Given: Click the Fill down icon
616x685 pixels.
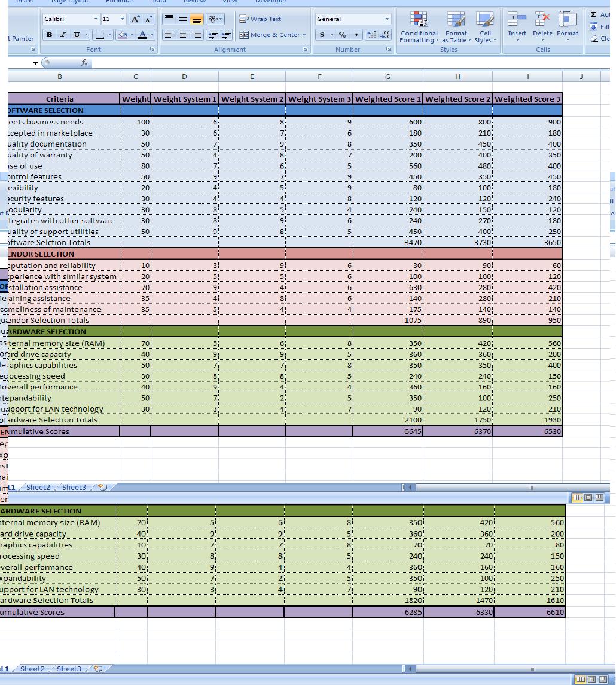Looking at the screenshot, I should [594, 27].
